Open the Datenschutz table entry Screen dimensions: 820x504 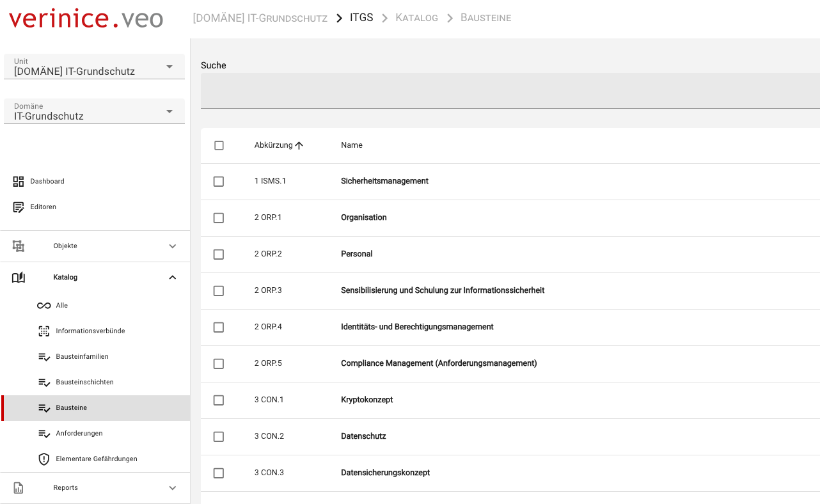point(363,436)
